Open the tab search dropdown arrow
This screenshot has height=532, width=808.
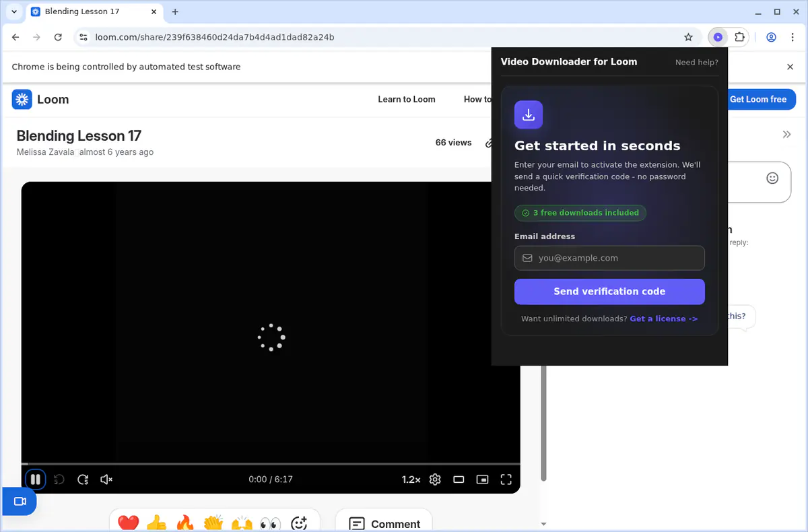tap(13, 11)
